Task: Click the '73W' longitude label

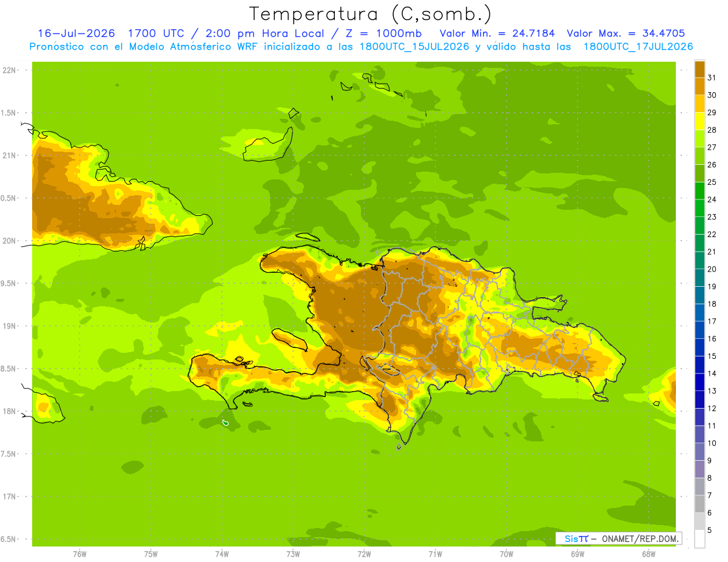Action: 293,555
